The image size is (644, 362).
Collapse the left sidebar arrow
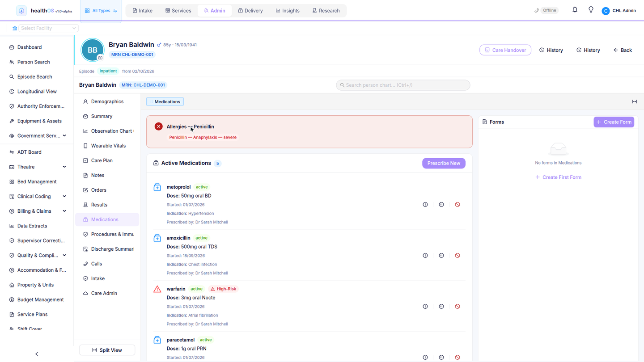coord(37,354)
